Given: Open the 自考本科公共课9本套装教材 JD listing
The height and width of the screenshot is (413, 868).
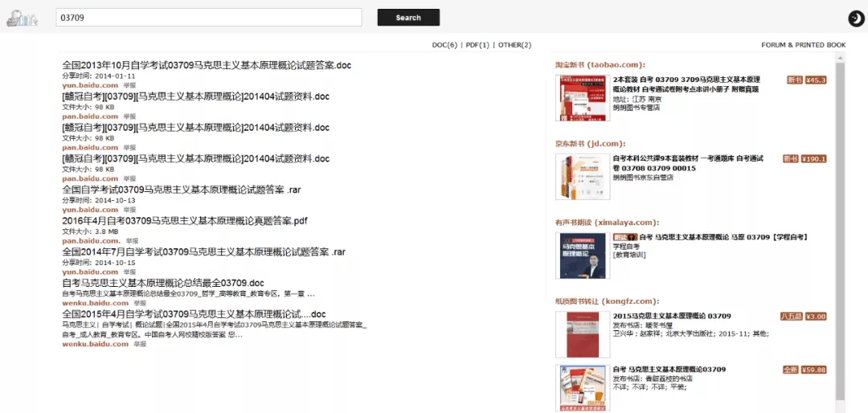Looking at the screenshot, I should click(x=688, y=163).
